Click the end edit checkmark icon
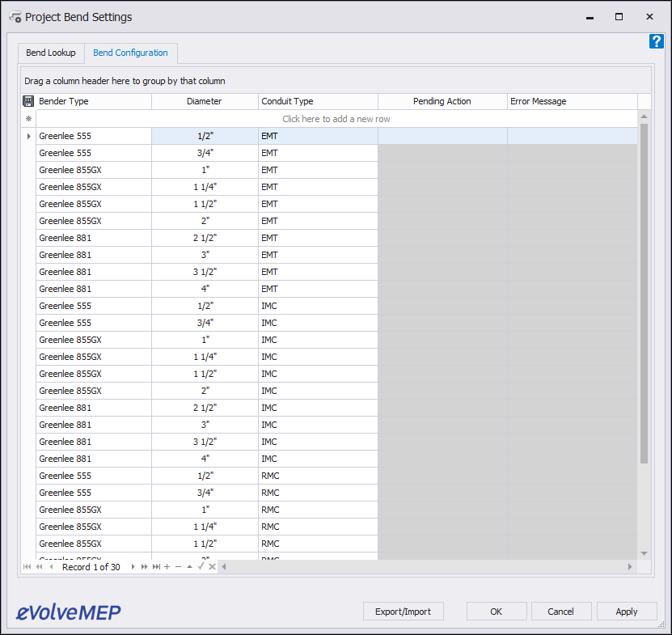672x635 pixels. (x=201, y=567)
